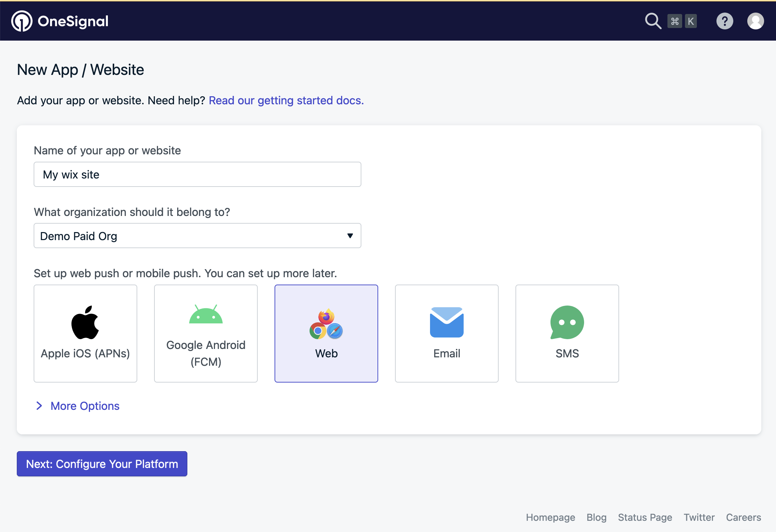Viewport: 776px width, 532px height.
Task: Click the help question mark icon
Action: (x=725, y=21)
